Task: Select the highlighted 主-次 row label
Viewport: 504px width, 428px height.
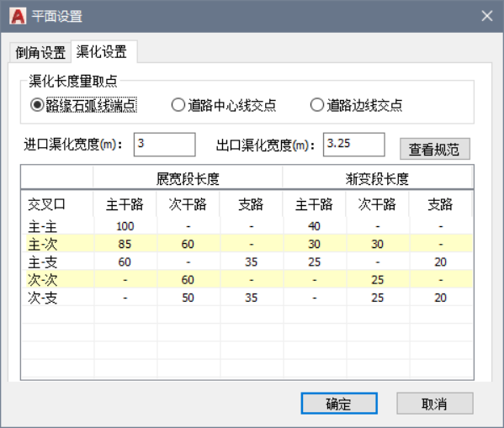Action: point(43,244)
